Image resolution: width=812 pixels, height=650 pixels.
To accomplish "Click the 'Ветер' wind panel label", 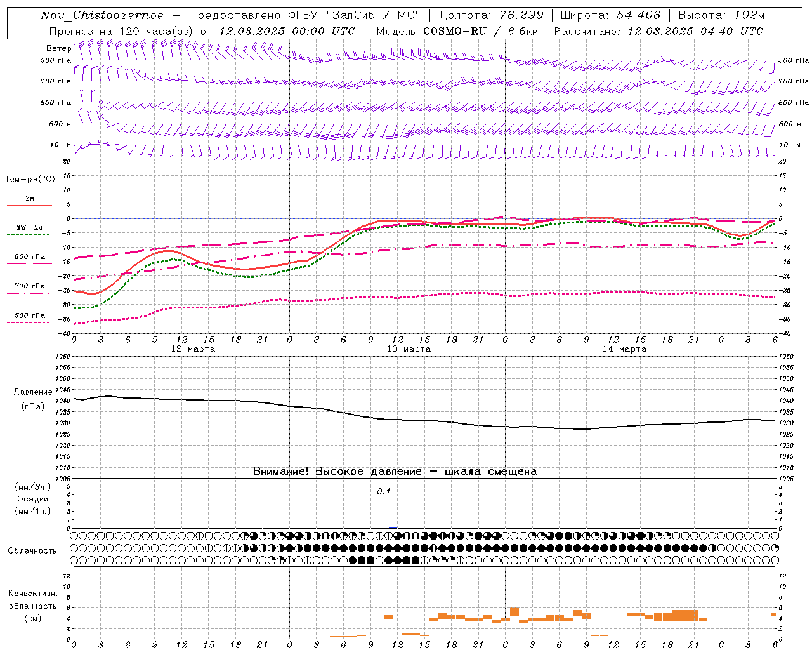I will 58,48.
